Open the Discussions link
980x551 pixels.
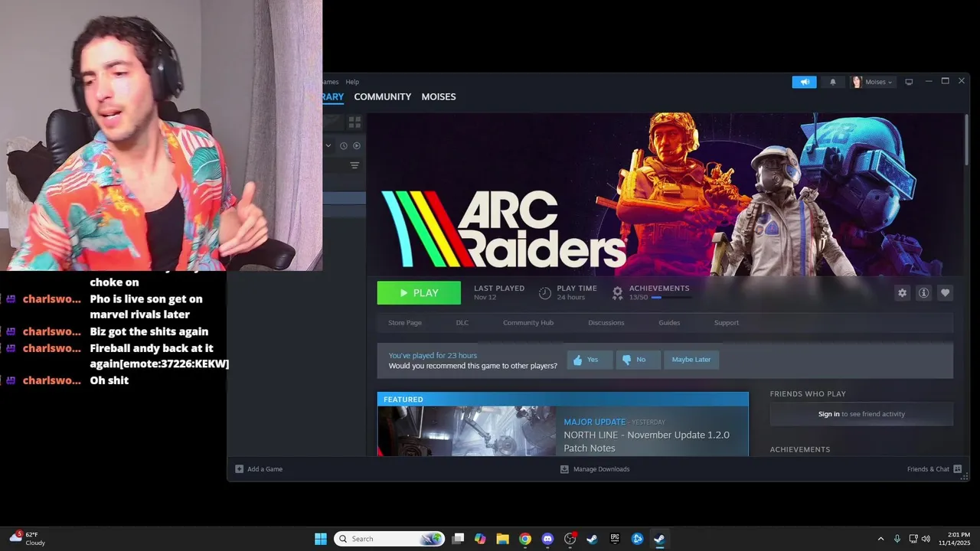[x=606, y=323]
